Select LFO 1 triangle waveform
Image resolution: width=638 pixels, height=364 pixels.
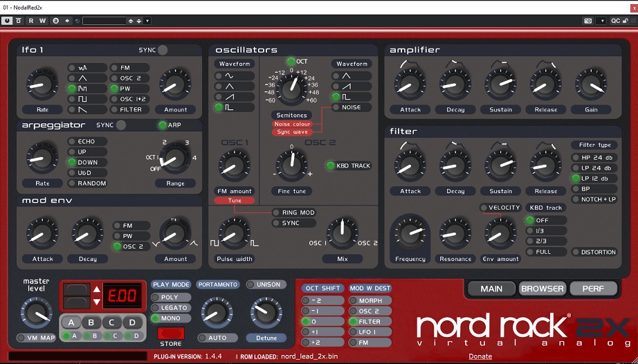point(87,78)
